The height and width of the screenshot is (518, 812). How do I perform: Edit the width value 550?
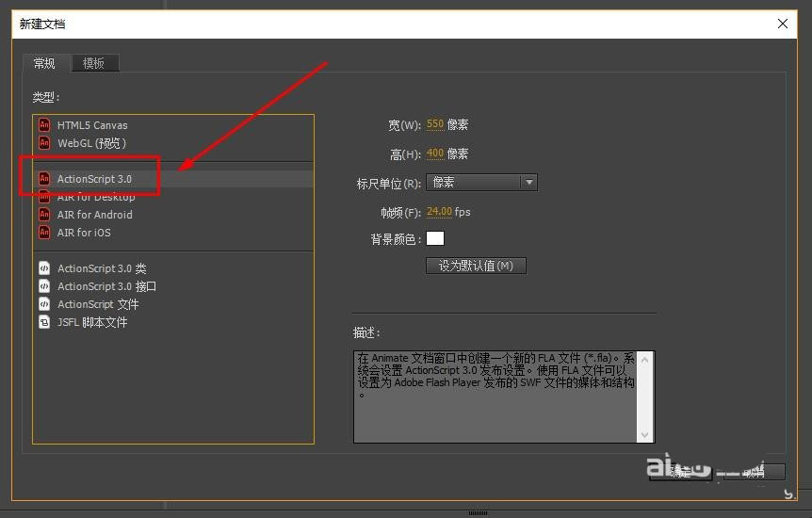click(435, 124)
